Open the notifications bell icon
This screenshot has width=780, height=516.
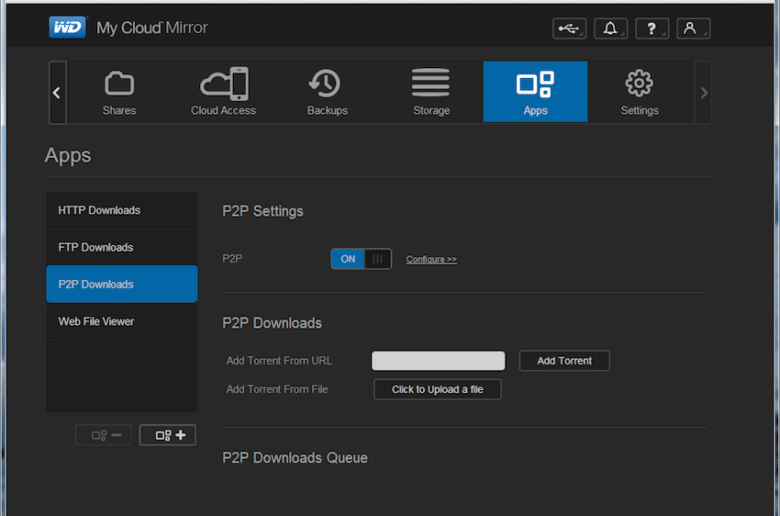pos(610,28)
